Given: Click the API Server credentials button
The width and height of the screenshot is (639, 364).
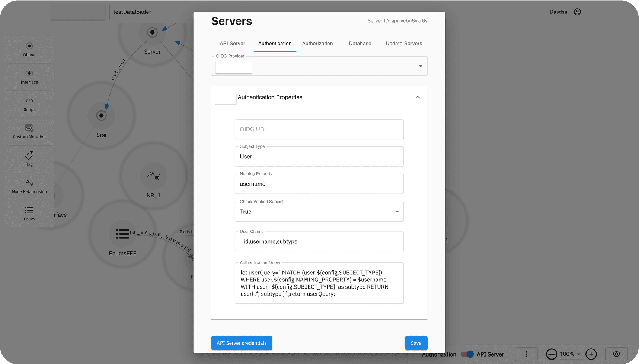Looking at the screenshot, I should click(x=242, y=343).
